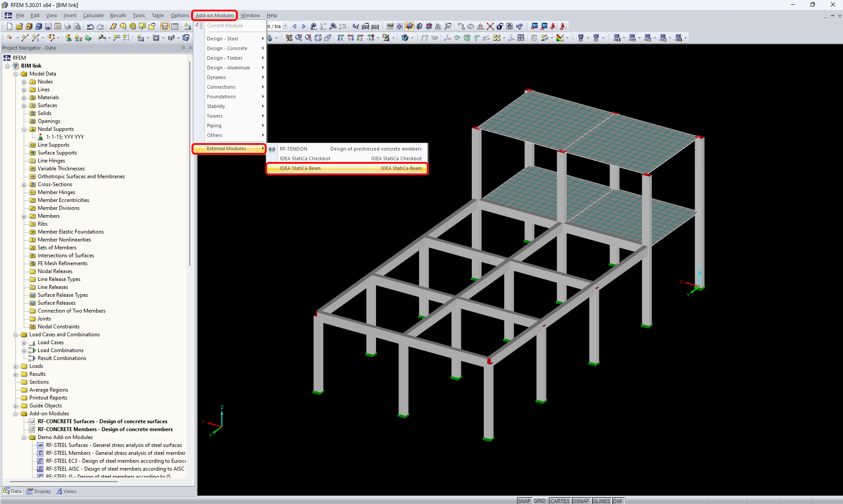
Task: Click the Undo arrow icon
Action: pos(90,26)
